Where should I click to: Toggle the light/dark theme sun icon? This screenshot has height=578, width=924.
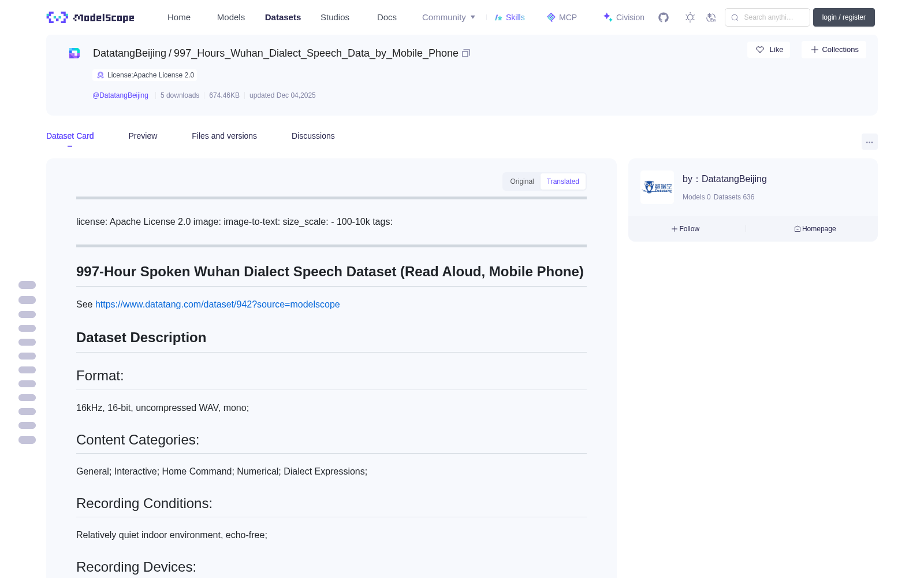click(690, 17)
